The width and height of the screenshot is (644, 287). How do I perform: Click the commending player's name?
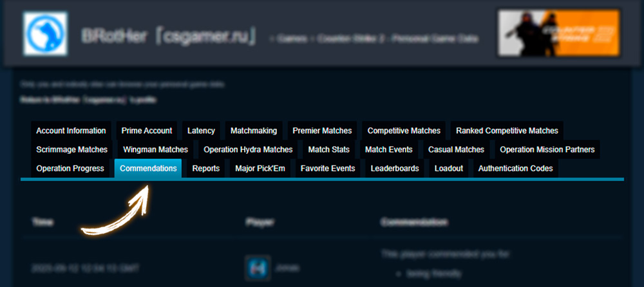point(287,268)
